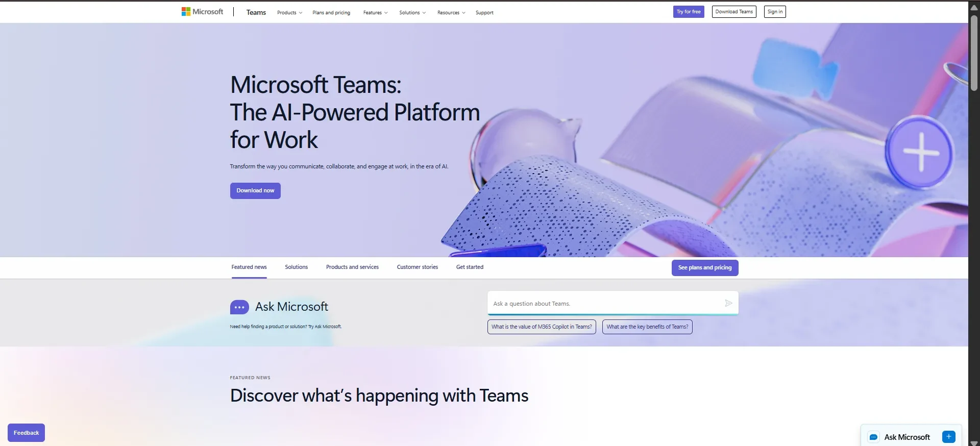Screen dimensions: 980x446
Task: Open Plans and pricing page
Action: pyautogui.click(x=331, y=13)
